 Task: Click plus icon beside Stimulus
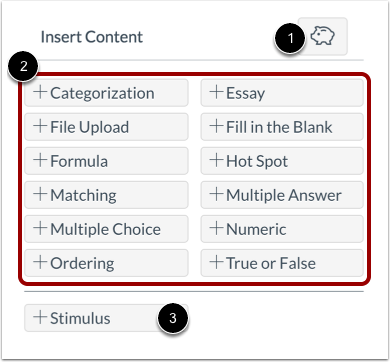pyautogui.click(x=40, y=317)
